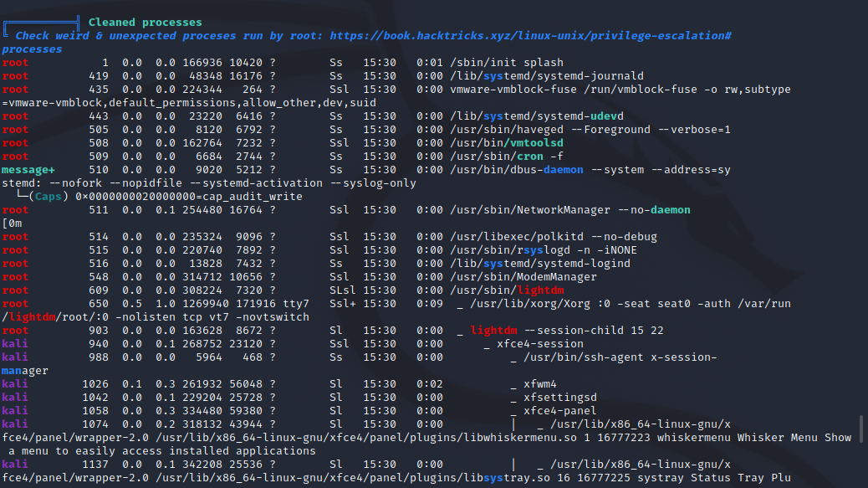Click the 'SLsl' process state value

click(x=343, y=290)
